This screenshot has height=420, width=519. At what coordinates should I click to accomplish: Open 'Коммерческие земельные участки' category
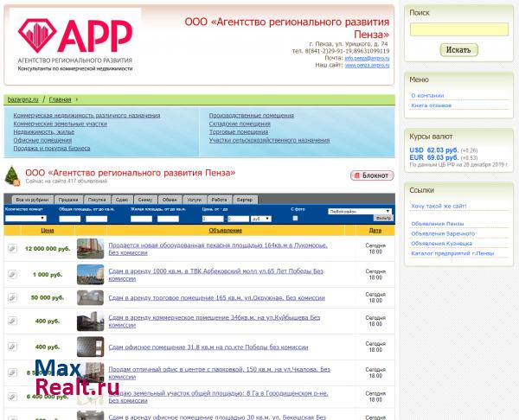tap(61, 124)
